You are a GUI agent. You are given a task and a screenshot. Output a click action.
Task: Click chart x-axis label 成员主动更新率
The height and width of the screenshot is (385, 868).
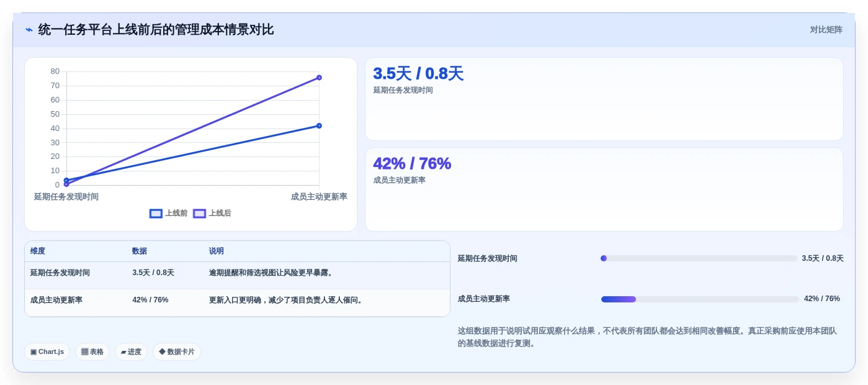tap(319, 197)
